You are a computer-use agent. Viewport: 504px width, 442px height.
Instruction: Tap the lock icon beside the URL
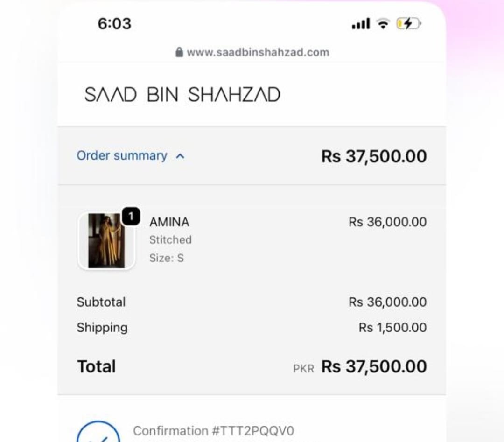coord(179,52)
